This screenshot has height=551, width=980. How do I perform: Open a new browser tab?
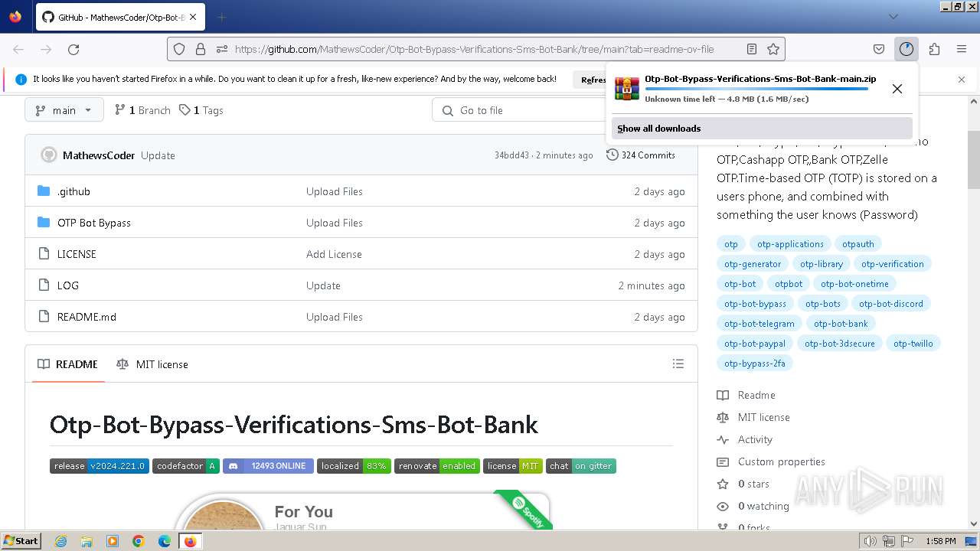(x=221, y=17)
